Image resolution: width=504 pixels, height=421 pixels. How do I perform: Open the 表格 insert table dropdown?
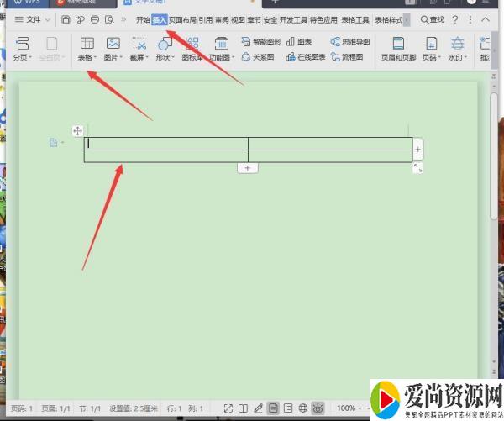[x=87, y=49]
